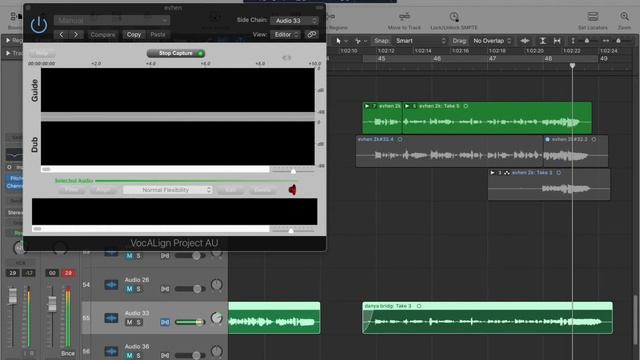Click the Audio 28 pan knob

point(217,284)
